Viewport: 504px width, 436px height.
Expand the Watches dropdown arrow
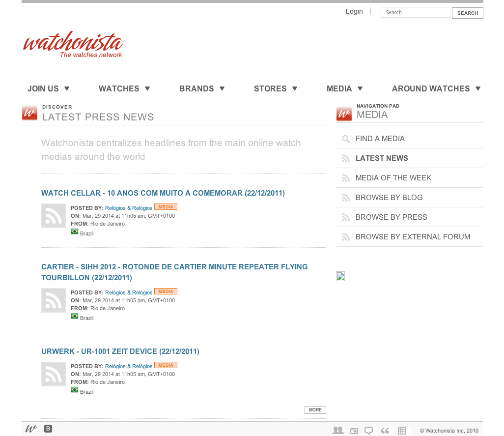(147, 88)
